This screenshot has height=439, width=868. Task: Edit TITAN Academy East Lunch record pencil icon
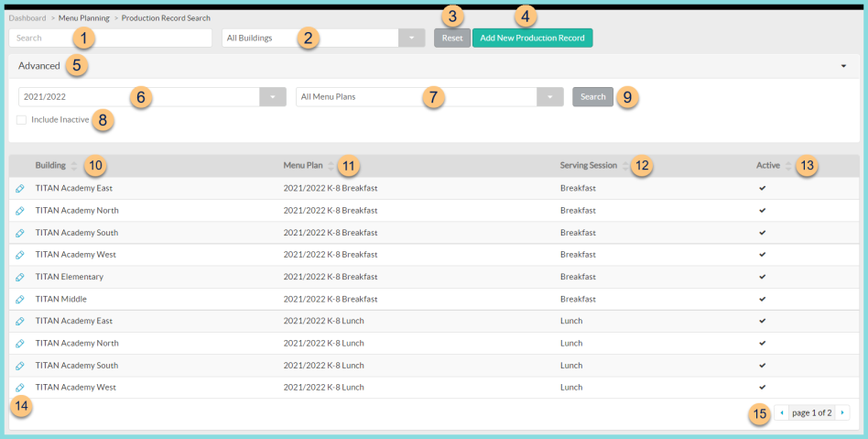[x=20, y=321]
